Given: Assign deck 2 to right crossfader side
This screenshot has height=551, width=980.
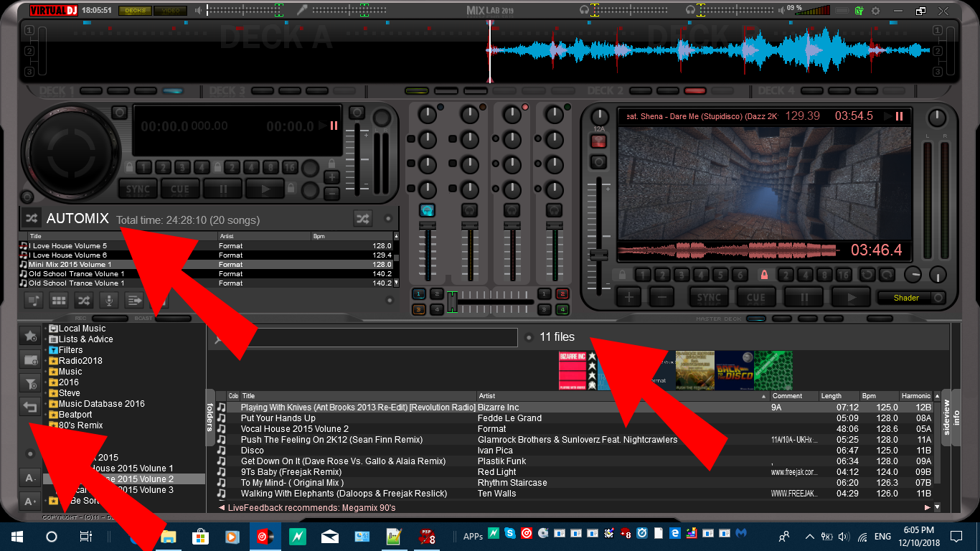Looking at the screenshot, I should tap(562, 293).
